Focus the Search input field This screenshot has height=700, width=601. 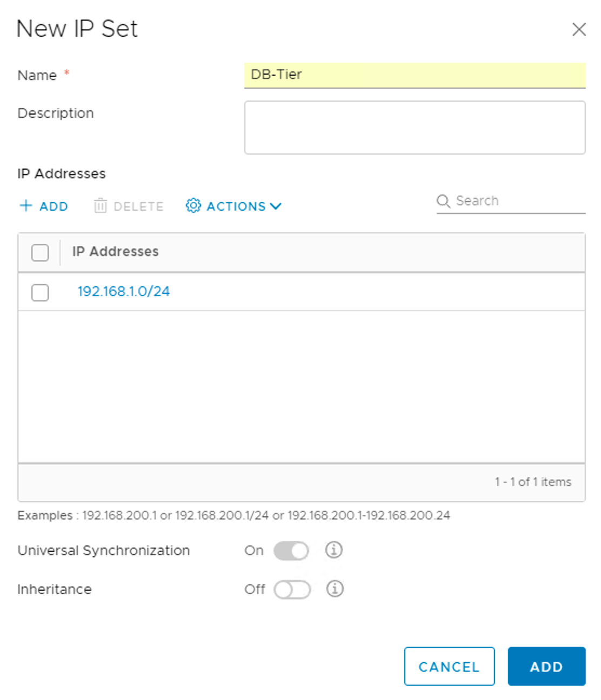519,201
